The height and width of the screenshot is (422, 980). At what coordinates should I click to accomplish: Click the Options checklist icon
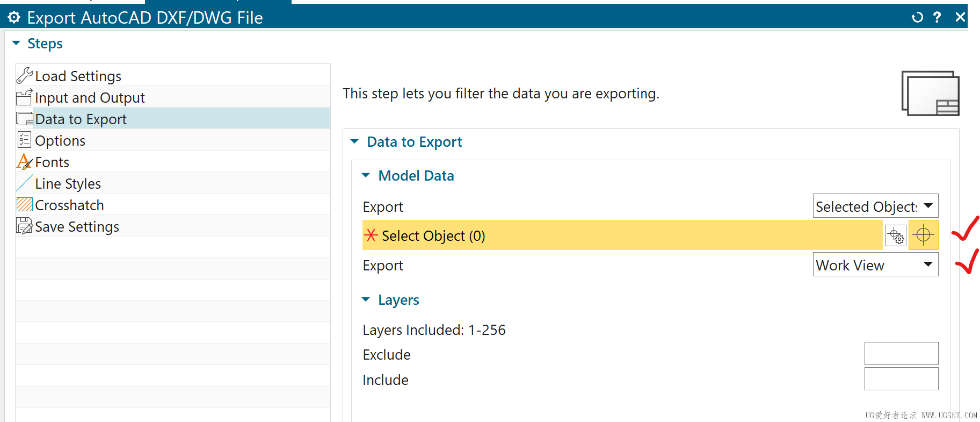pyautogui.click(x=25, y=140)
